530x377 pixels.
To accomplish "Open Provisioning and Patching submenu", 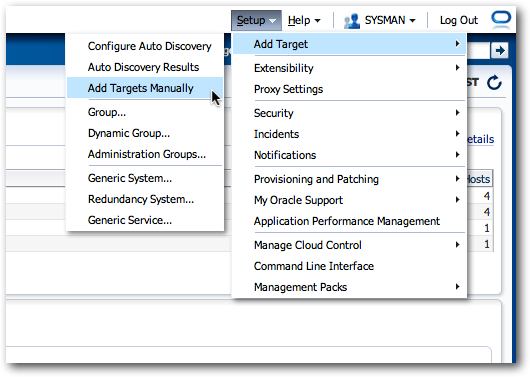I will coord(350,179).
